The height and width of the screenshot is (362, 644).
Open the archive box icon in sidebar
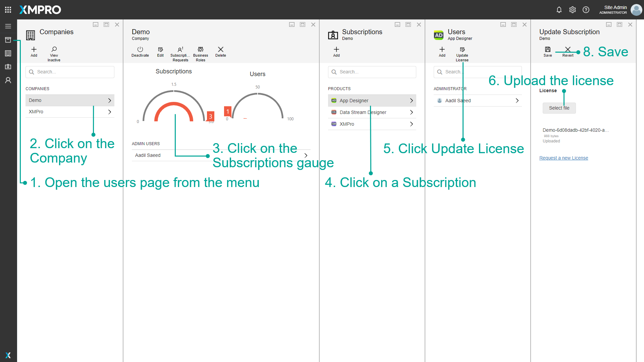[8, 40]
